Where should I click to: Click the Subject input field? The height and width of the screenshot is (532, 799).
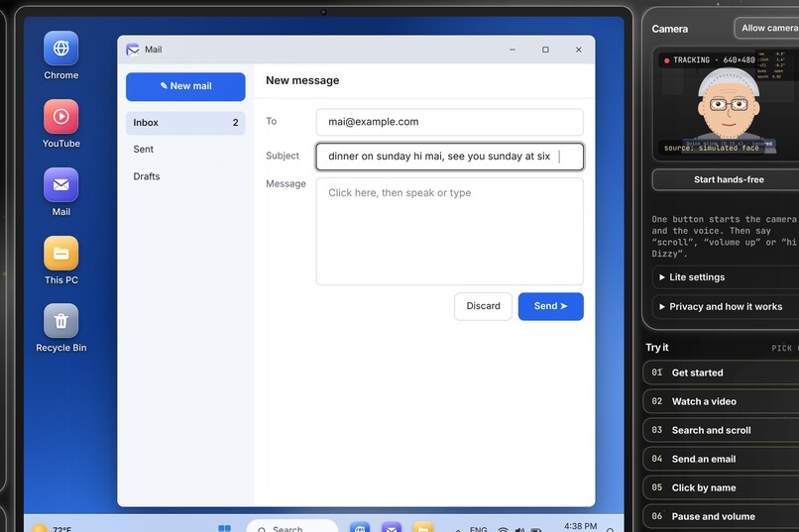point(449,157)
